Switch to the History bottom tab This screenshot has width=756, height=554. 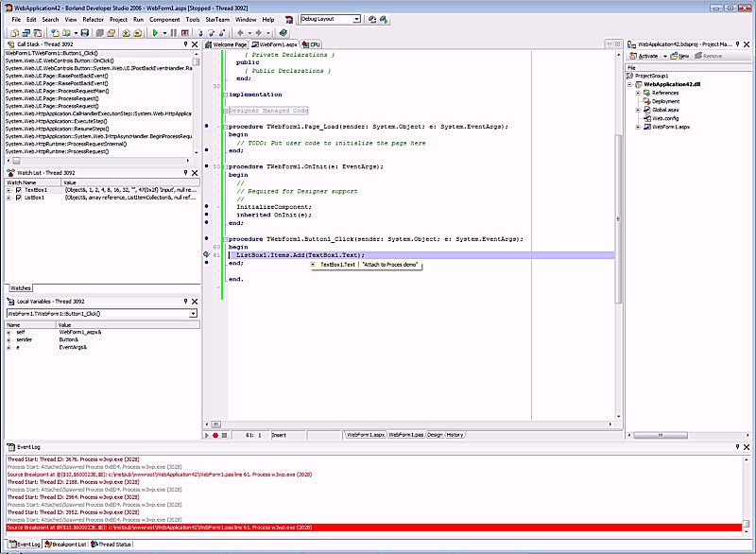[x=455, y=435]
